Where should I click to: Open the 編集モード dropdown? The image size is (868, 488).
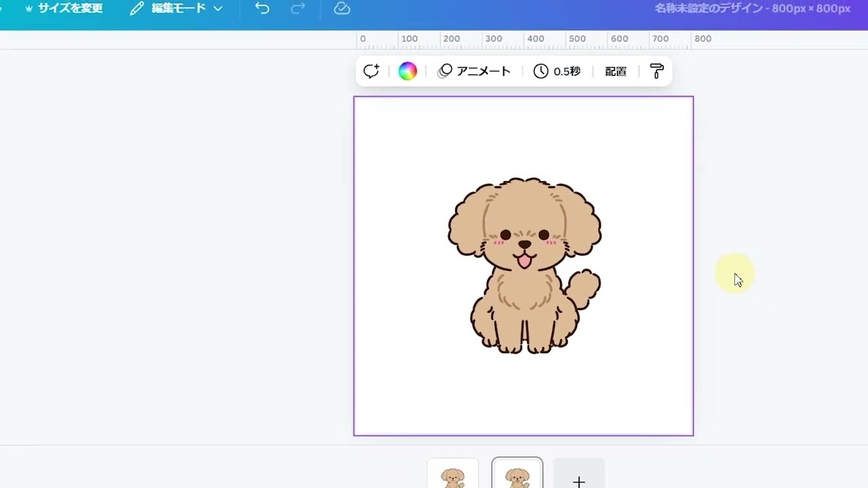(x=176, y=9)
